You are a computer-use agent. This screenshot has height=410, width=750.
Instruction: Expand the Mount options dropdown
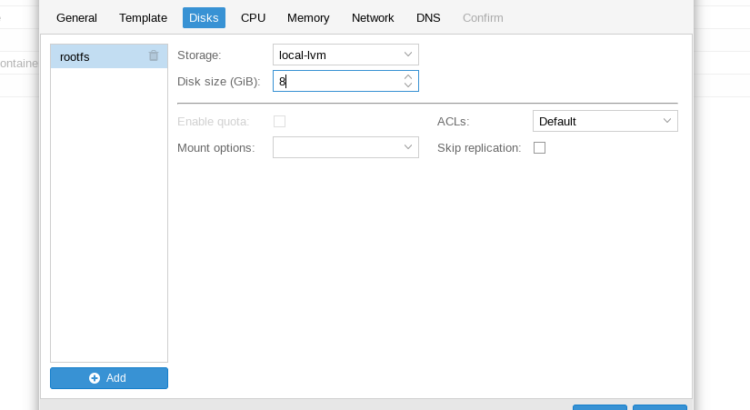(x=408, y=147)
